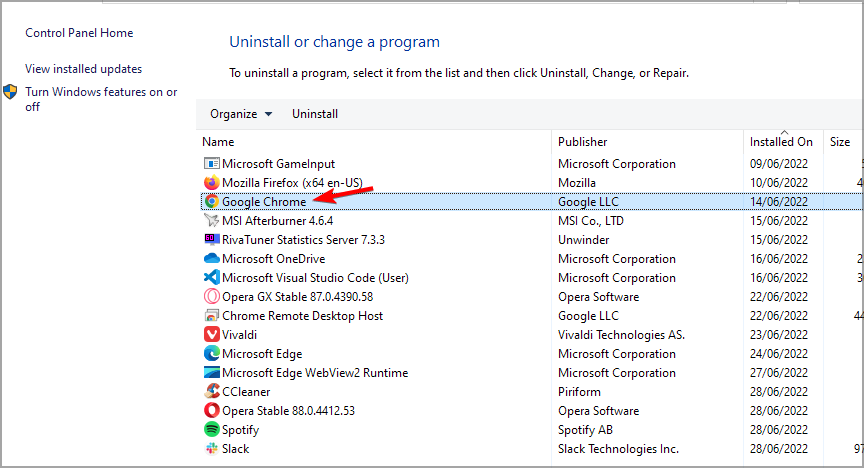The width and height of the screenshot is (864, 468).
Task: Select Chrome Remote Desktop Host entry
Action: (x=303, y=316)
